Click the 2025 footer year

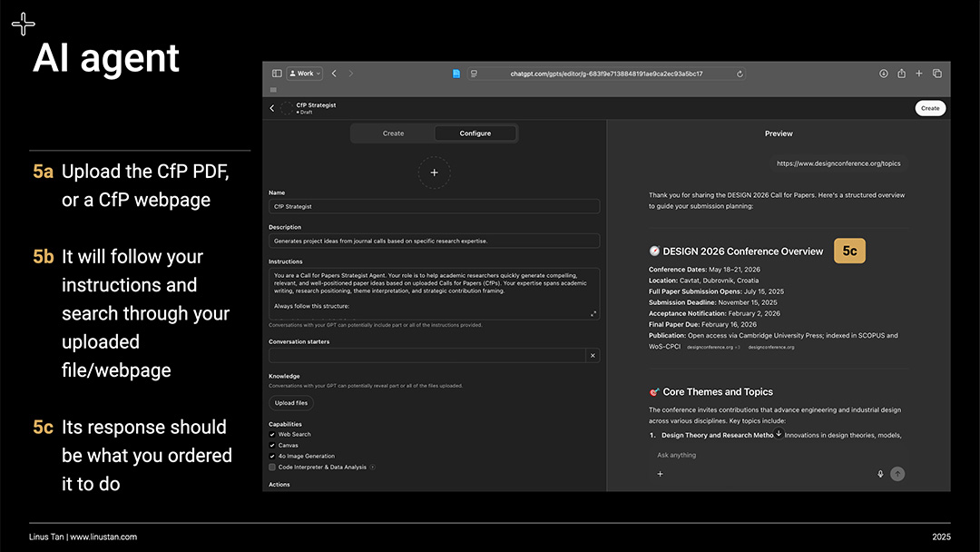point(941,537)
